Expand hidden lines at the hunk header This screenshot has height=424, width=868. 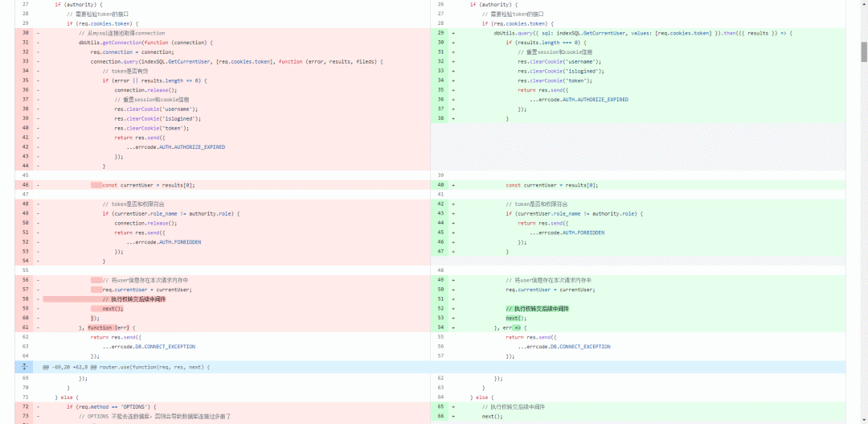tap(24, 367)
